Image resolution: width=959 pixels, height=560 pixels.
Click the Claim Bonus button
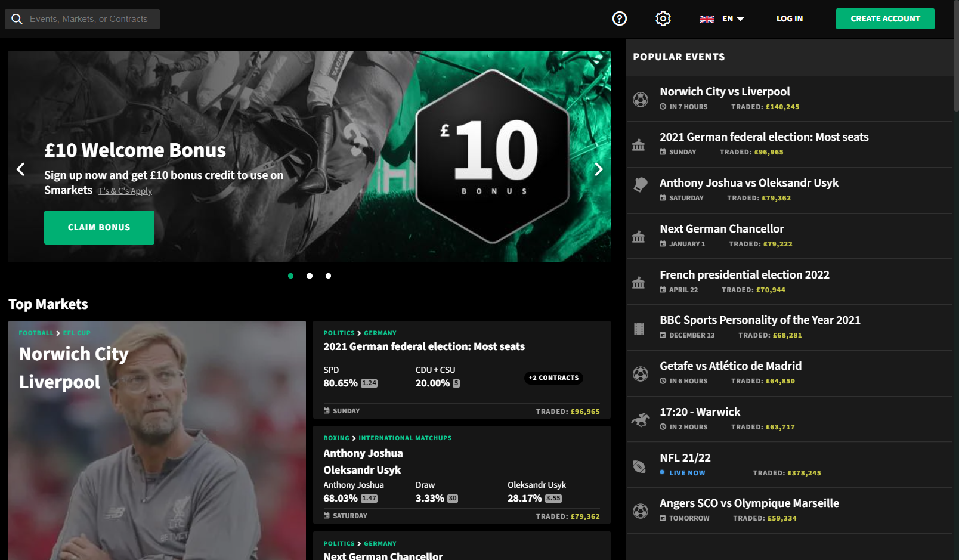pyautogui.click(x=99, y=227)
